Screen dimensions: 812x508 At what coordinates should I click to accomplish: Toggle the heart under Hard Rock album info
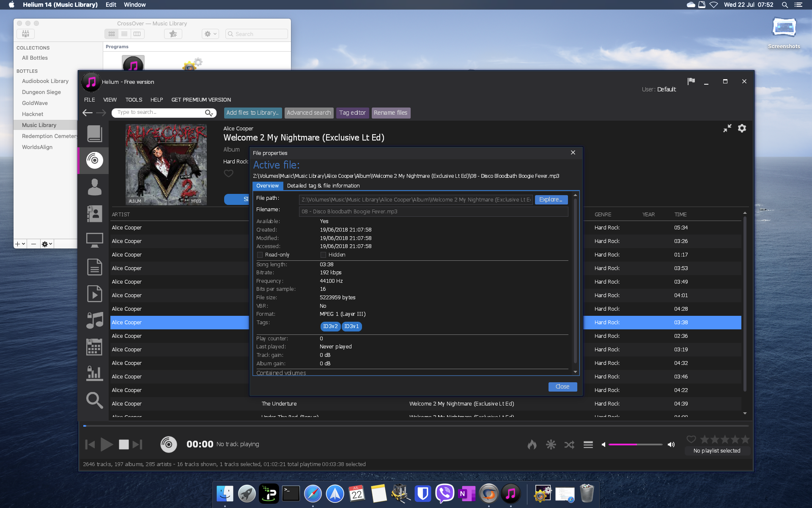[228, 173]
